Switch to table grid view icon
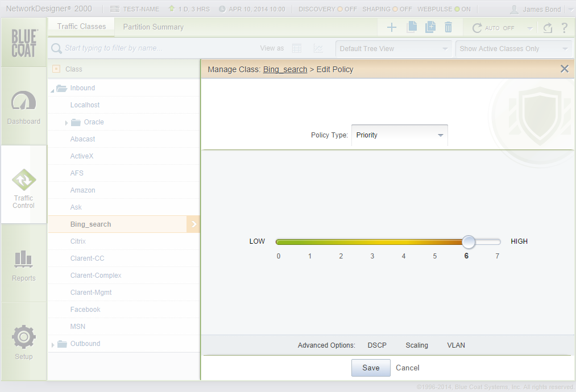Viewport: 576px width, 392px height. (x=297, y=48)
